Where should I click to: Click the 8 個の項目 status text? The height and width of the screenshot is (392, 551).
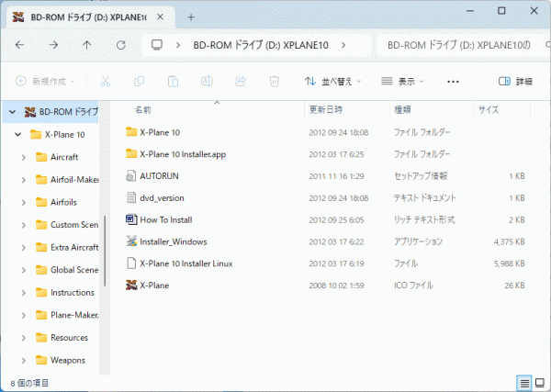coord(29,383)
